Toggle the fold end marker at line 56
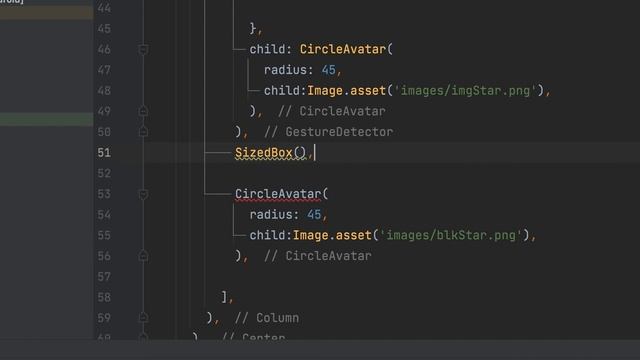640x360 pixels. coord(143,256)
